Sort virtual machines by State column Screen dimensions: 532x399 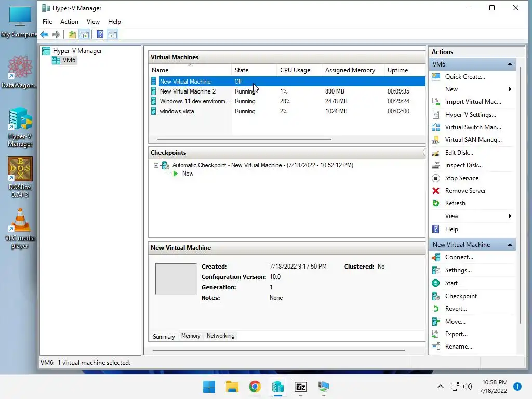pyautogui.click(x=254, y=70)
